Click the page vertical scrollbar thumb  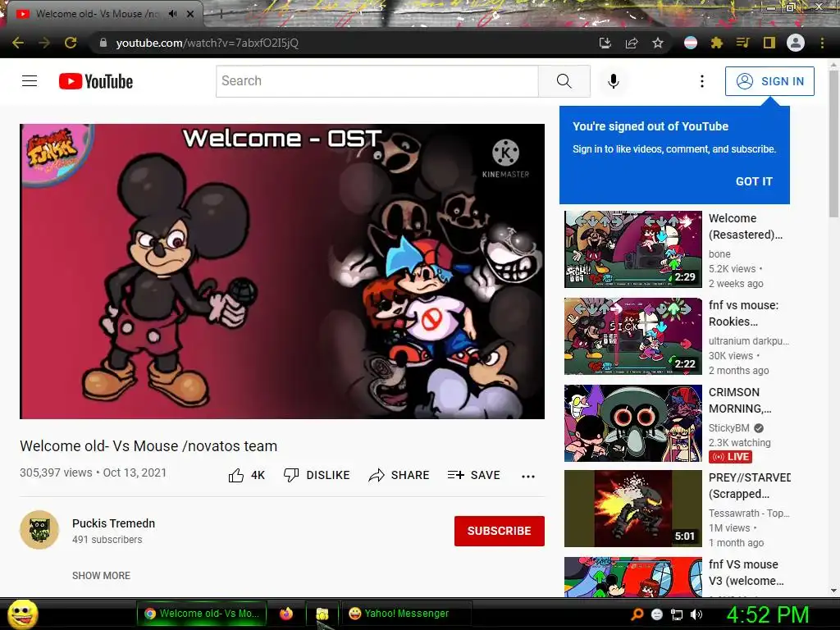pos(833,144)
